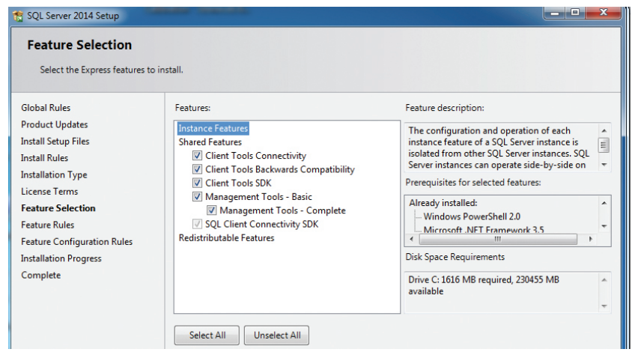644x358 pixels.
Task: Uncheck Client Tools Connectivity
Action: pyautogui.click(x=198, y=156)
